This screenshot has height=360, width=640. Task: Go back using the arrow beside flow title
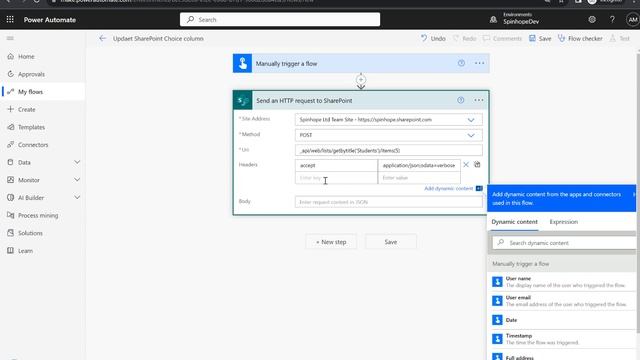pyautogui.click(x=102, y=38)
